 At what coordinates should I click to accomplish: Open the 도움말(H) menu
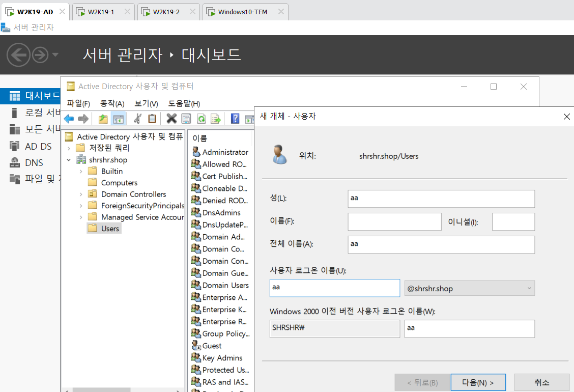tap(184, 104)
